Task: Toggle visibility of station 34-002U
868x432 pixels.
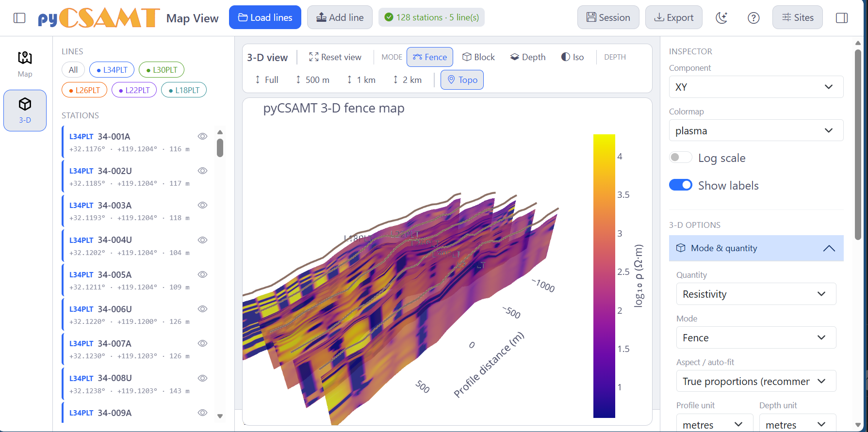Action: [x=203, y=171]
